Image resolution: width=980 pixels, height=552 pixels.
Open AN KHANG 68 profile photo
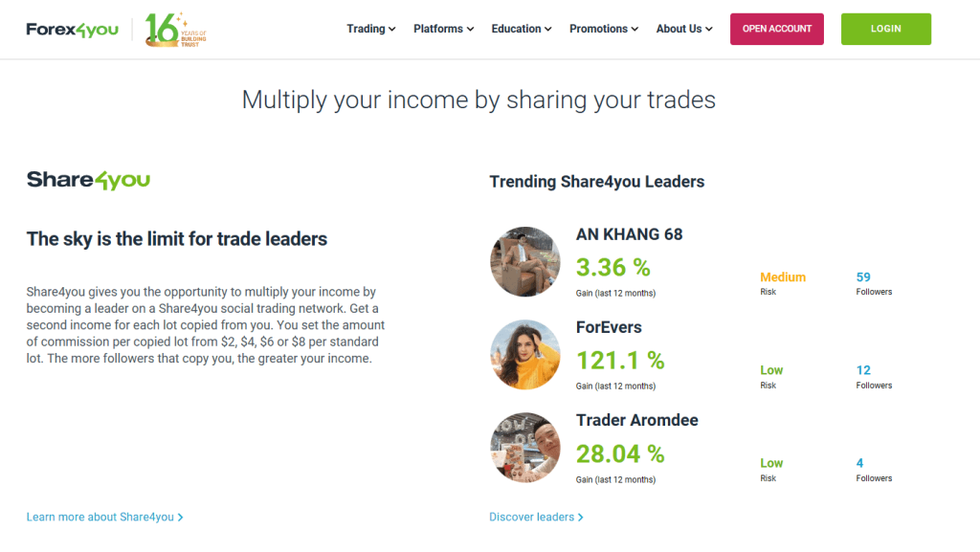click(525, 261)
